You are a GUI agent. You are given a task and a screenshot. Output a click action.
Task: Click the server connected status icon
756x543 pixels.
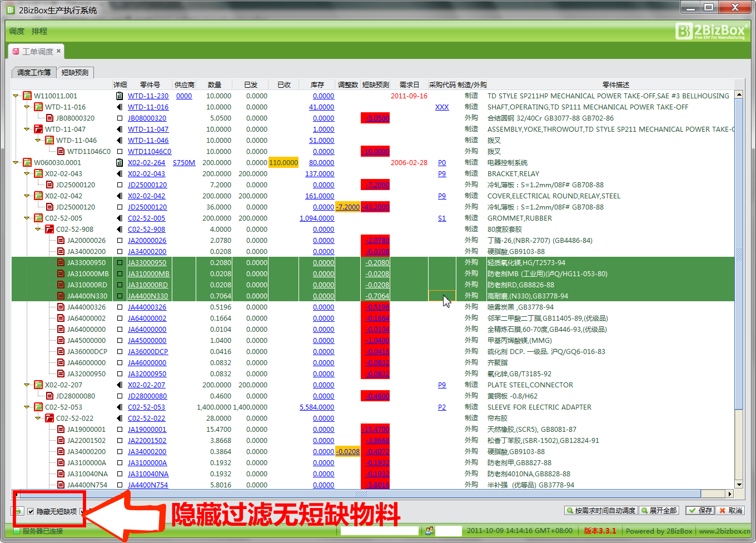pos(16,531)
